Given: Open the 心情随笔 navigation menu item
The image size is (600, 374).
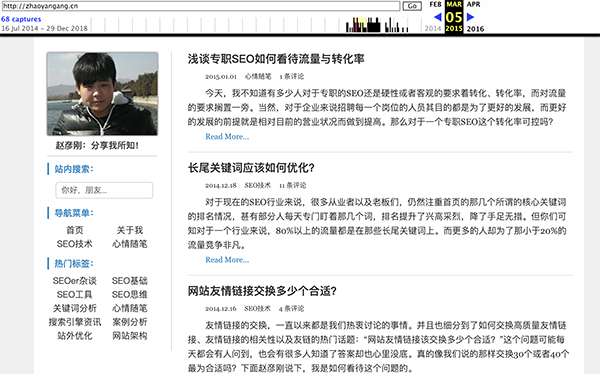Looking at the screenshot, I should pyautogui.click(x=130, y=244).
